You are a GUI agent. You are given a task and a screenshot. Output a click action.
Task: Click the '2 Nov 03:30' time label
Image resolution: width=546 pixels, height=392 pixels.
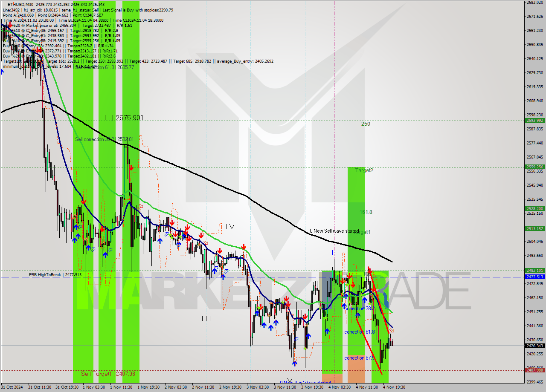[x=175, y=387]
